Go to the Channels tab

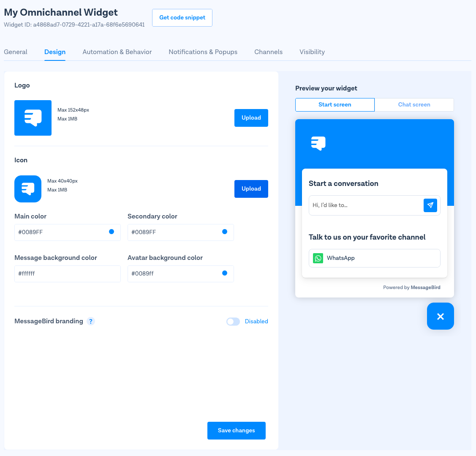tap(268, 52)
